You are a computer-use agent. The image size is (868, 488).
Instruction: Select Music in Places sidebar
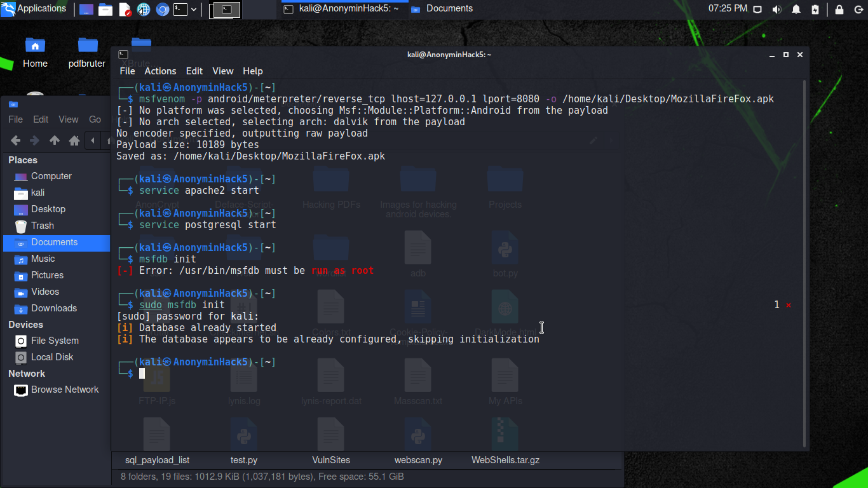tap(57, 259)
